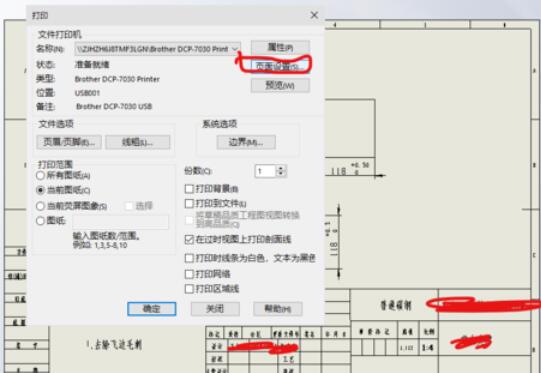Select 当前荧屏图象 current screen image radio
The width and height of the screenshot is (541, 373).
[x=40, y=206]
